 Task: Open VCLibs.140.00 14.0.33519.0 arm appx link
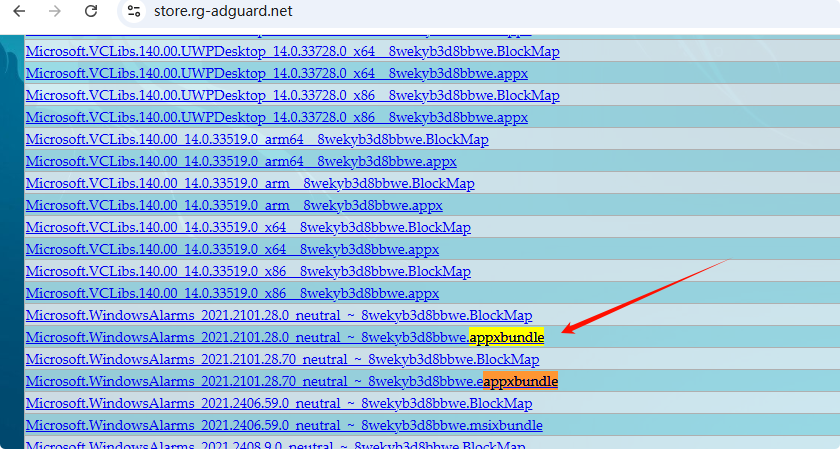(234, 205)
